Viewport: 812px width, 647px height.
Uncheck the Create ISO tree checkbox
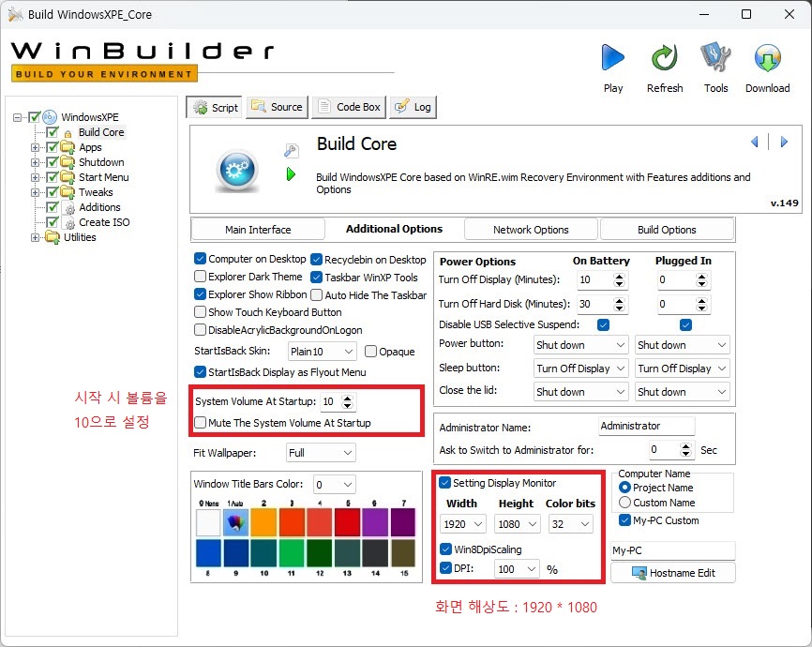tap(53, 222)
